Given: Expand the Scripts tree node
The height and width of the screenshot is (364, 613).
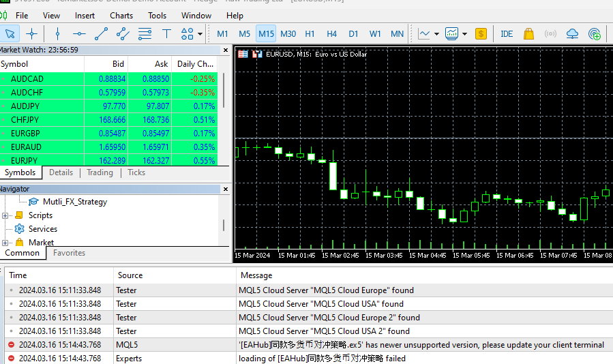Looking at the screenshot, I should point(5,216).
